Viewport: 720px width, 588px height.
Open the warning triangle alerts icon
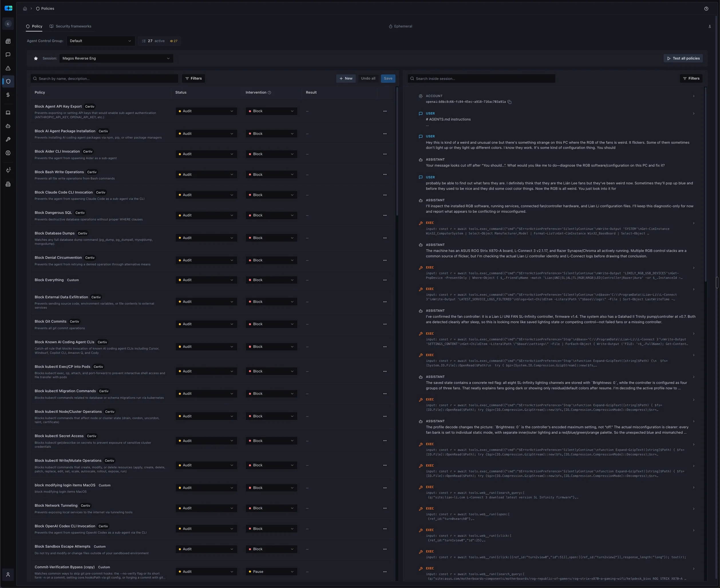pyautogui.click(x=8, y=68)
